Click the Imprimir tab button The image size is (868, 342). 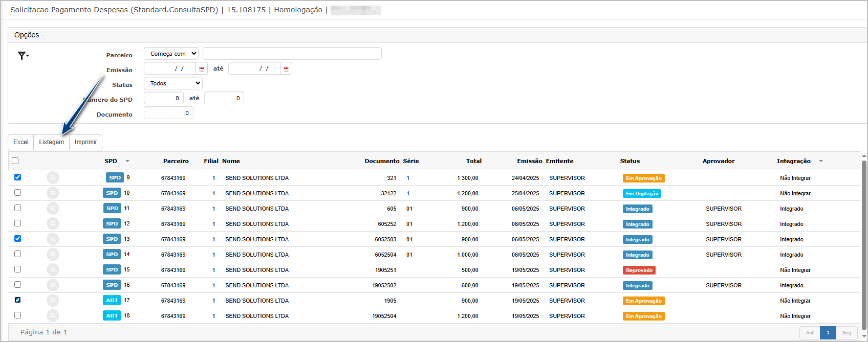(x=86, y=142)
